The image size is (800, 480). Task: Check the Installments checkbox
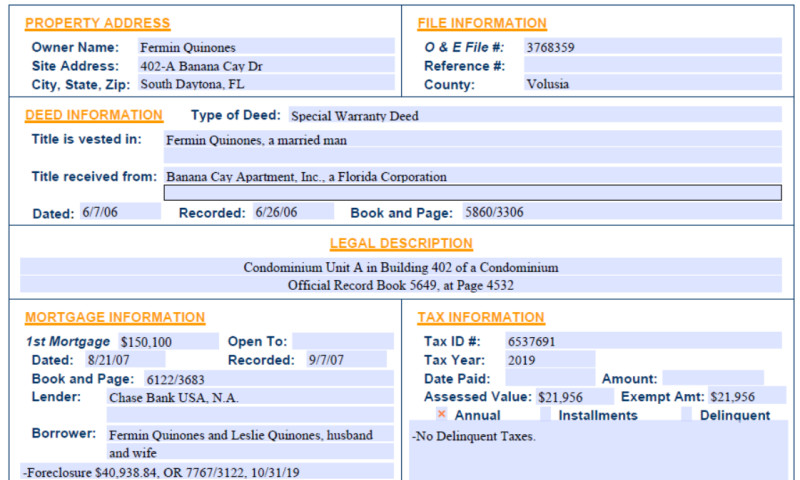pos(545,414)
